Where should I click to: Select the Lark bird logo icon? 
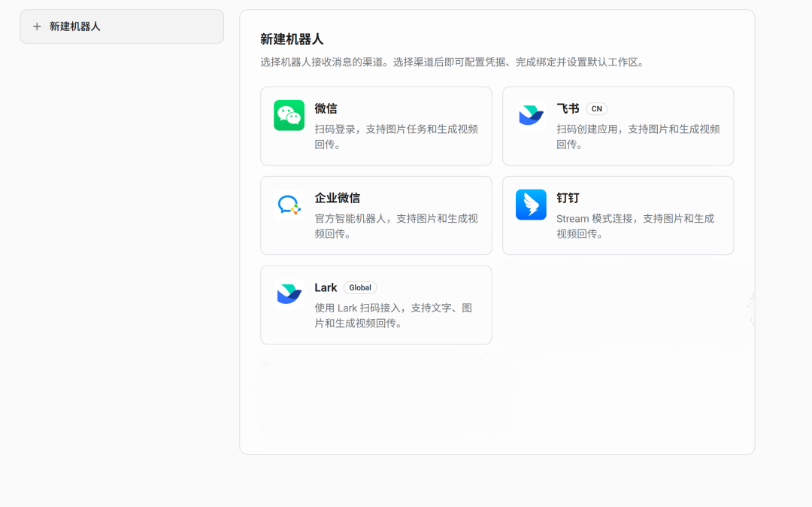289,294
